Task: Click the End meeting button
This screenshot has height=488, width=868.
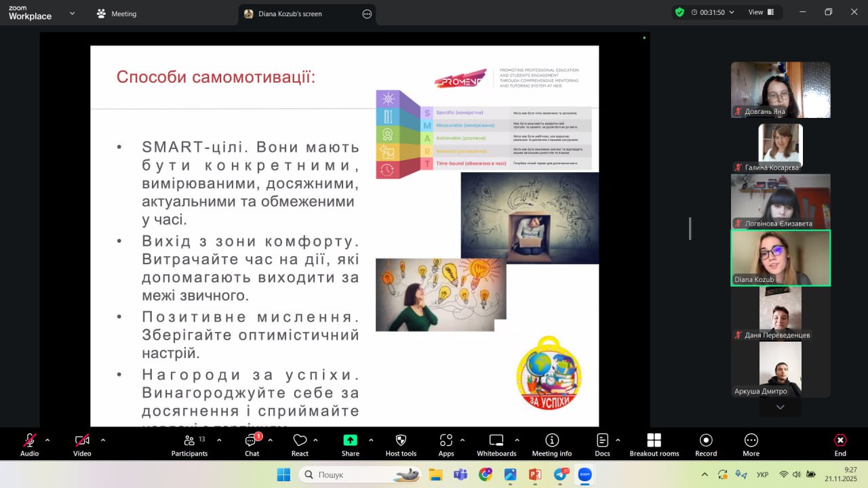Action: [840, 445]
